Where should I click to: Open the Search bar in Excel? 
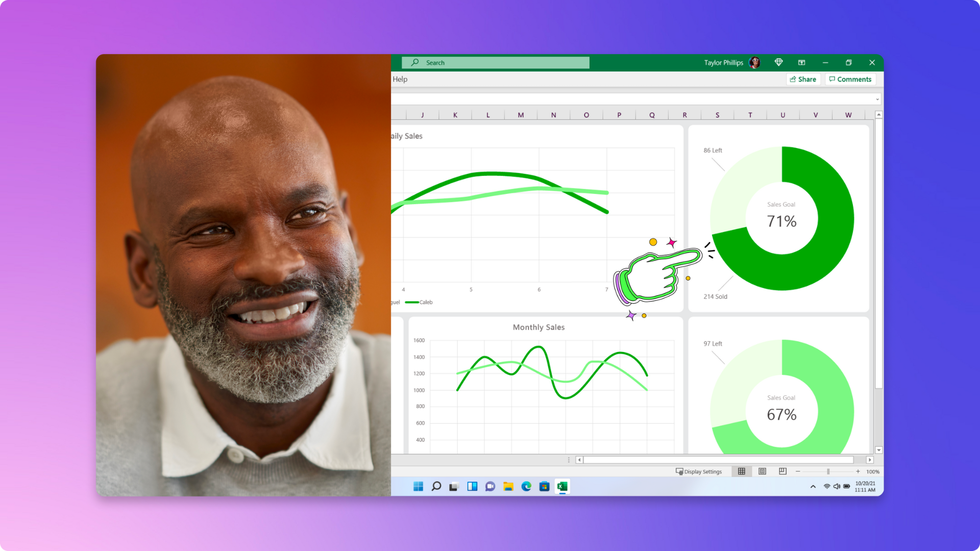click(496, 62)
